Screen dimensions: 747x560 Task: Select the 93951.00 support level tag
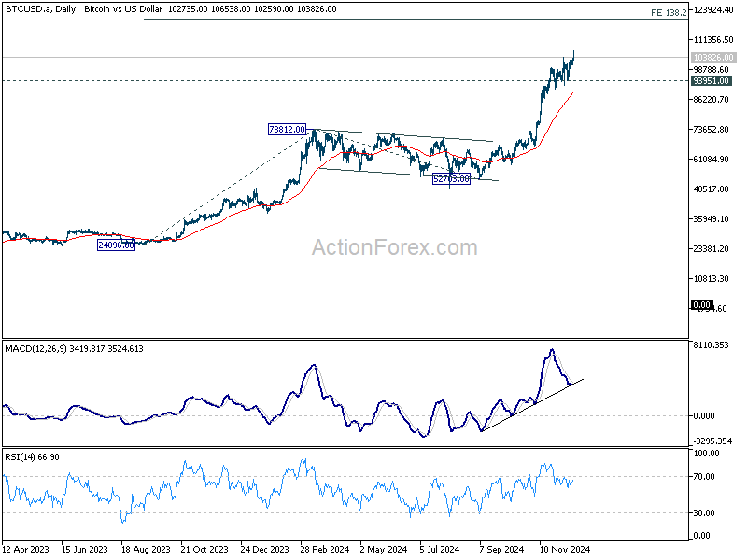711,81
